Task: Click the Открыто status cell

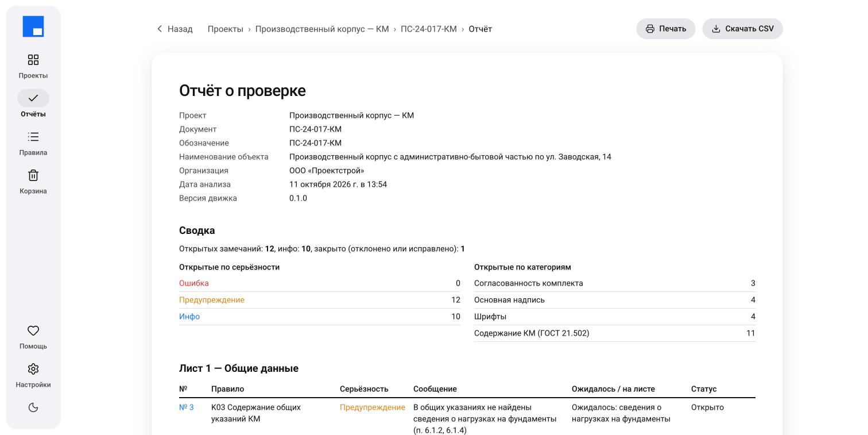Action: pos(707,407)
